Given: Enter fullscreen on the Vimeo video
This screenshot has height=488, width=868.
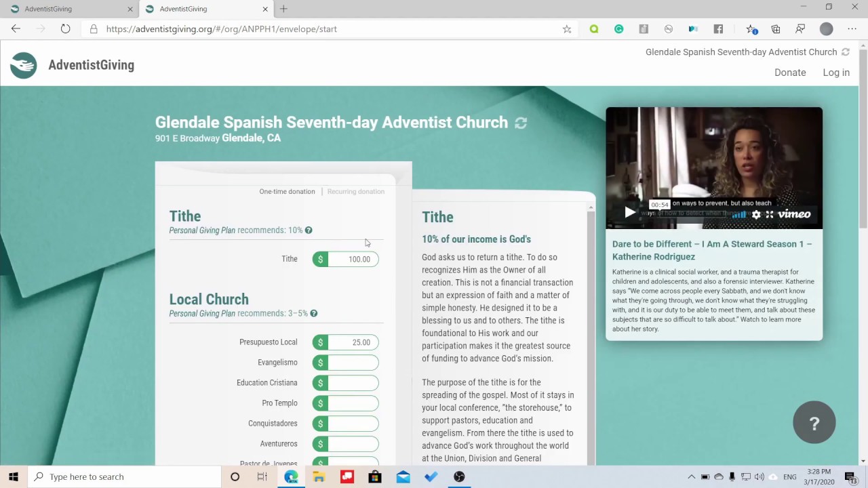Looking at the screenshot, I should pyautogui.click(x=770, y=214).
